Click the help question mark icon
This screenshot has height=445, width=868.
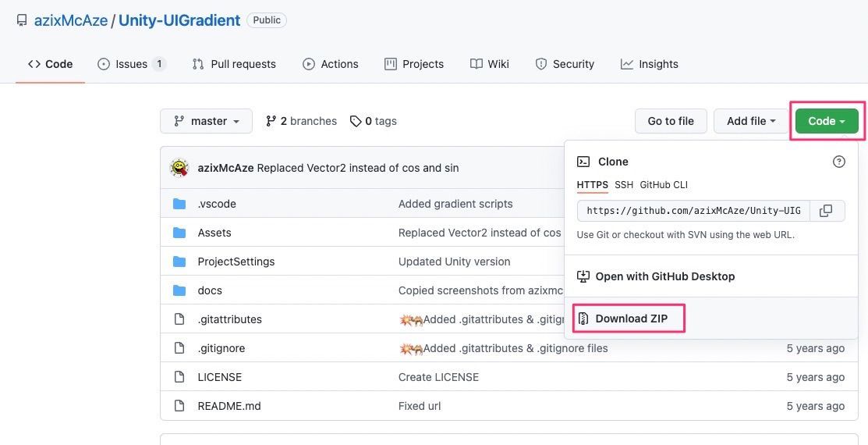click(x=839, y=162)
